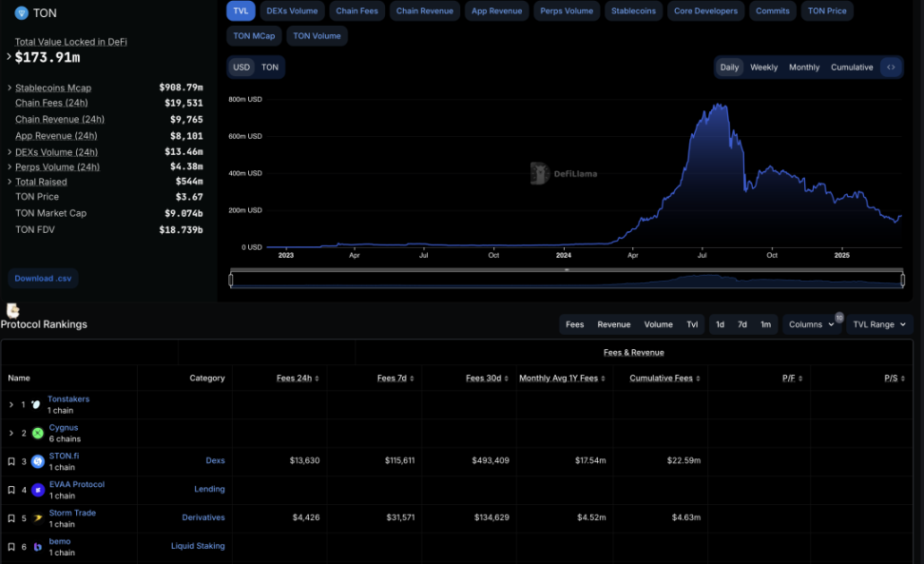Click the Tonstakers logo icon
924x564 pixels.
pyautogui.click(x=36, y=404)
